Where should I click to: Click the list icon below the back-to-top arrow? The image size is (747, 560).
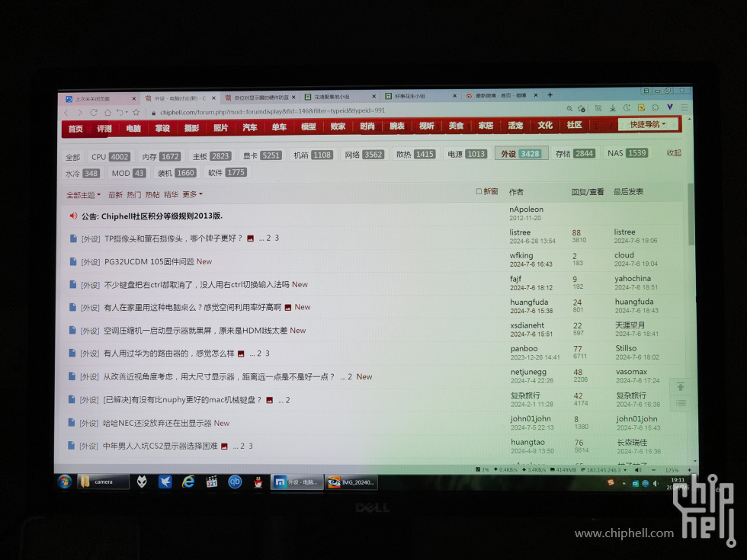[681, 403]
